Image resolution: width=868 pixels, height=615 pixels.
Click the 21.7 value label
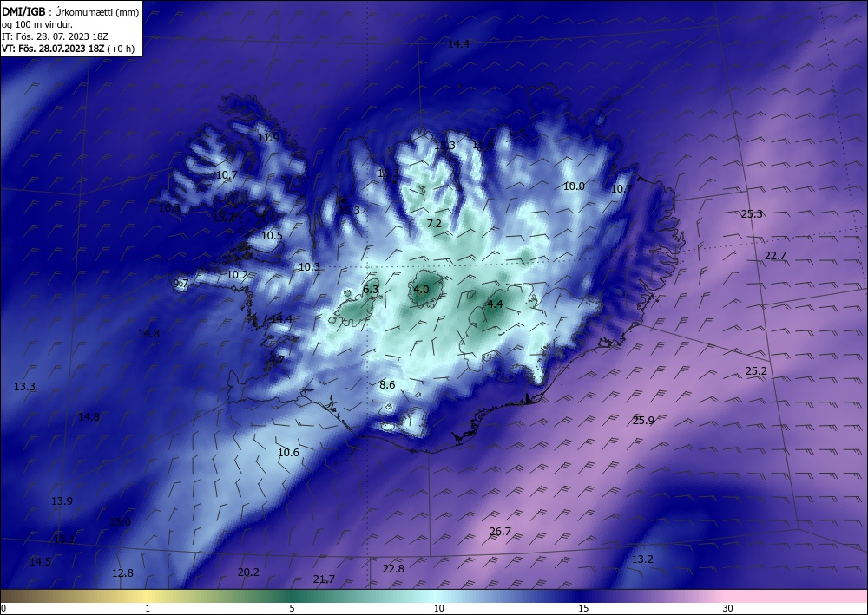coord(324,579)
